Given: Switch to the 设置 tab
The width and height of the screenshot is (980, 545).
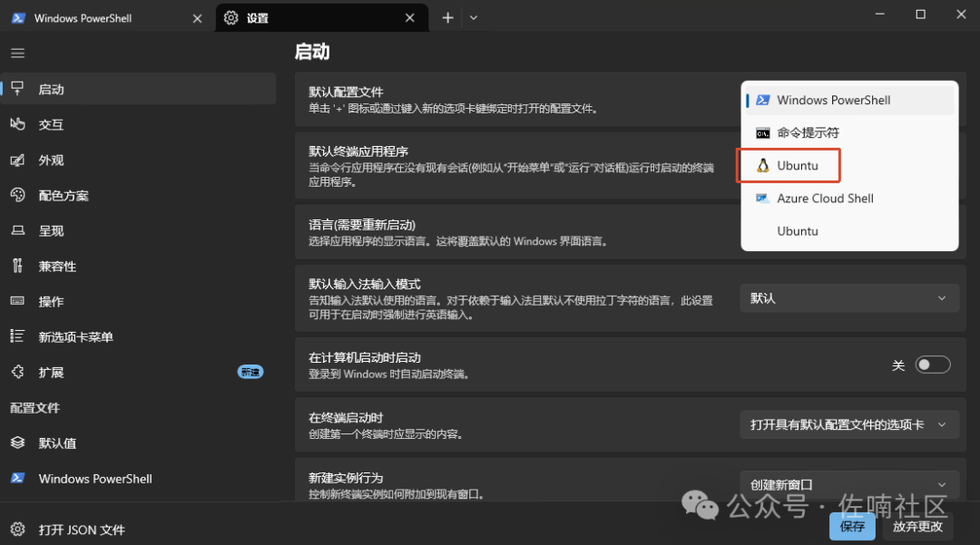Looking at the screenshot, I should coord(322,18).
